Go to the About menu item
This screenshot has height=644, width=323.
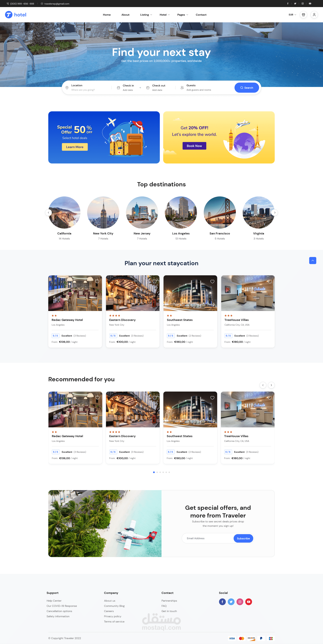point(125,15)
